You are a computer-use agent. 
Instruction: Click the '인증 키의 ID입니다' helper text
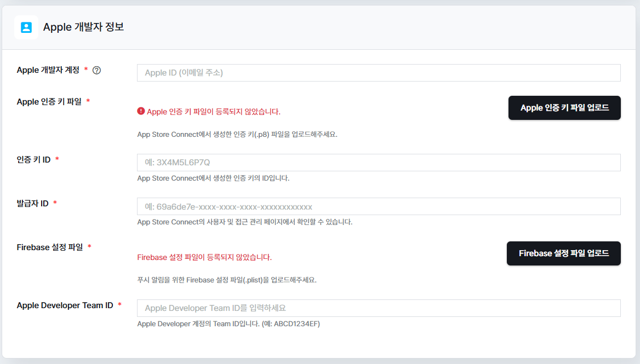[213, 178]
